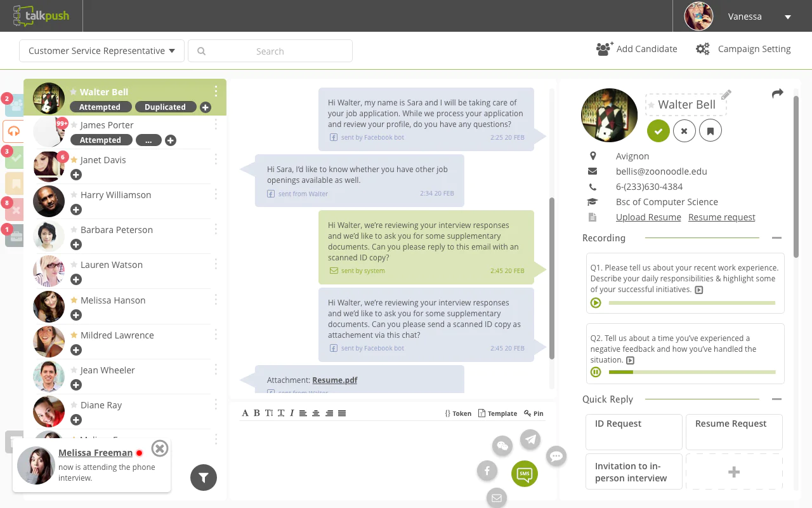
Task: Right-align message text
Action: (329, 413)
